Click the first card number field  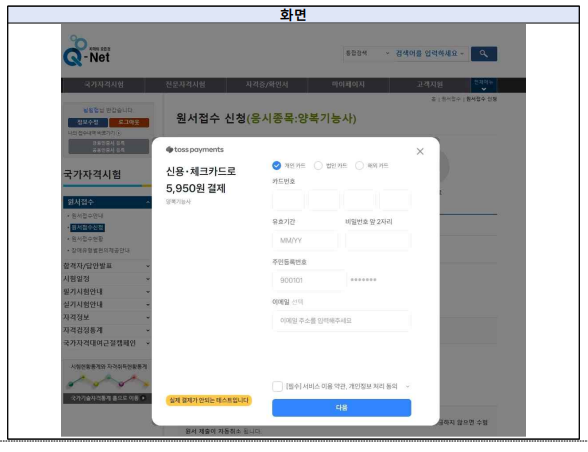coord(288,200)
